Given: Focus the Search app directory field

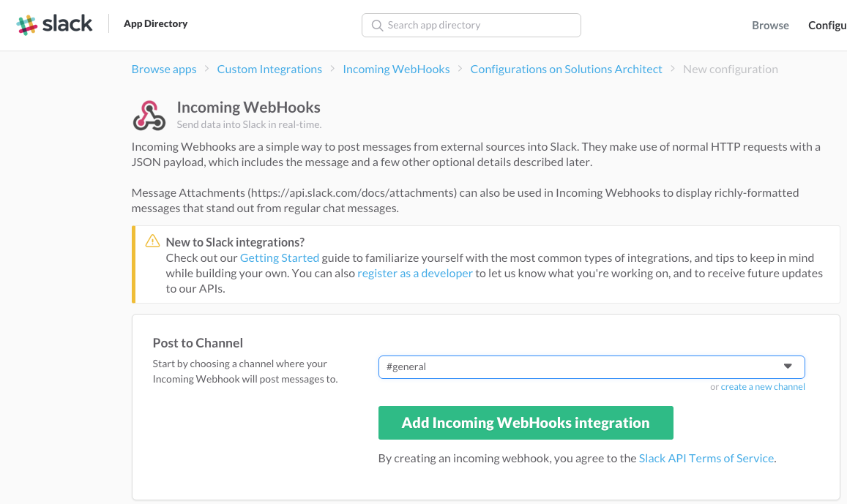Looking at the screenshot, I should point(471,26).
